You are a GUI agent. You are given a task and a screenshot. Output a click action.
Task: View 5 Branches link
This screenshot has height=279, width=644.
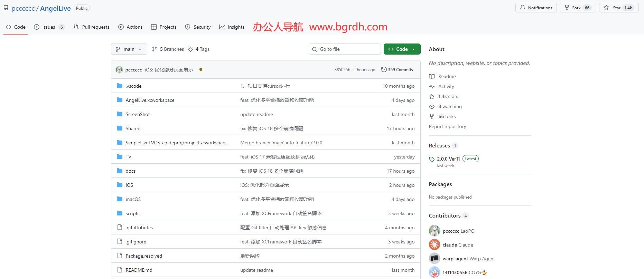(x=168, y=49)
